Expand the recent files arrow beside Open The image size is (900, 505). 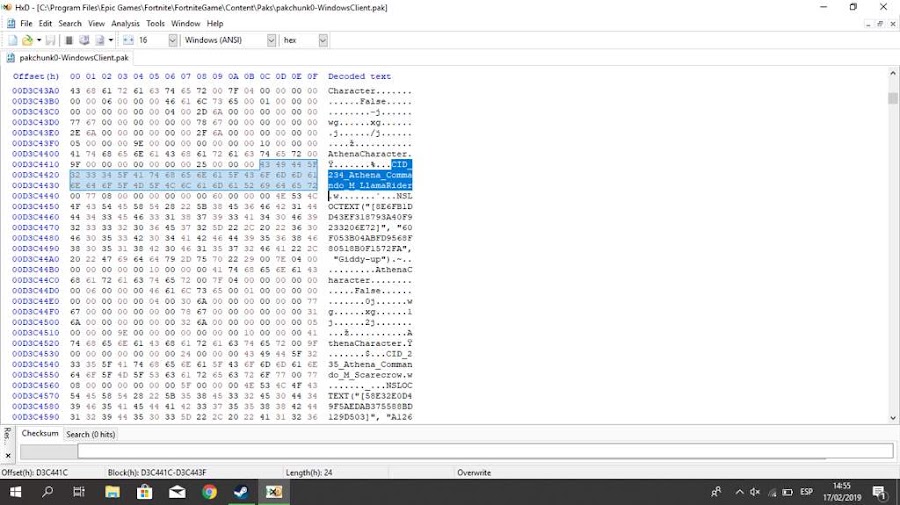pos(38,40)
